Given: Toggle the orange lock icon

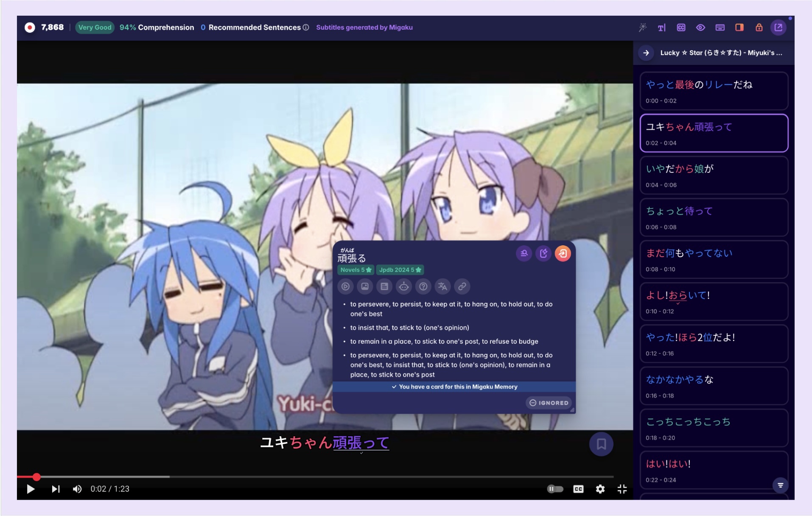Looking at the screenshot, I should click(759, 28).
